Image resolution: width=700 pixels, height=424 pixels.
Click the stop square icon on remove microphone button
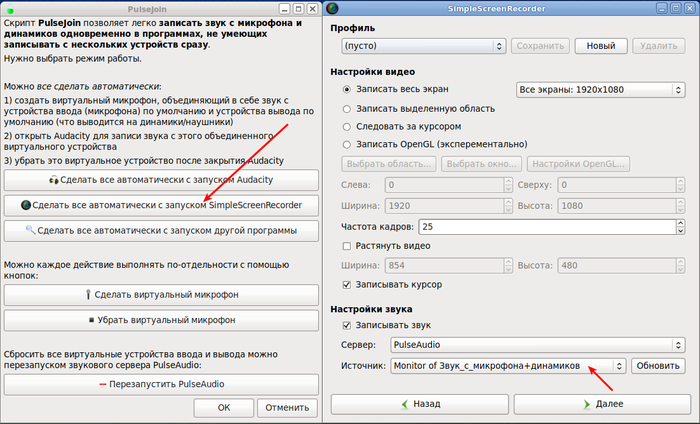(x=92, y=320)
